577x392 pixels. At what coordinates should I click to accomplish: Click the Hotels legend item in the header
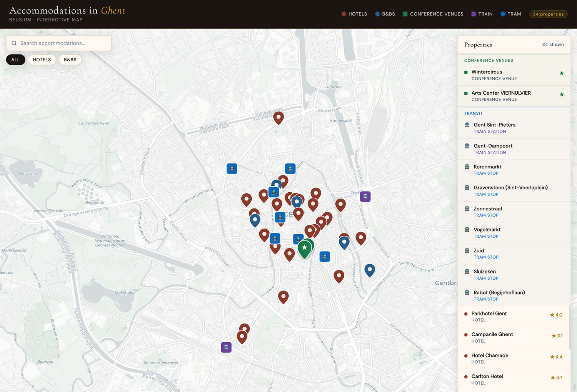354,14
